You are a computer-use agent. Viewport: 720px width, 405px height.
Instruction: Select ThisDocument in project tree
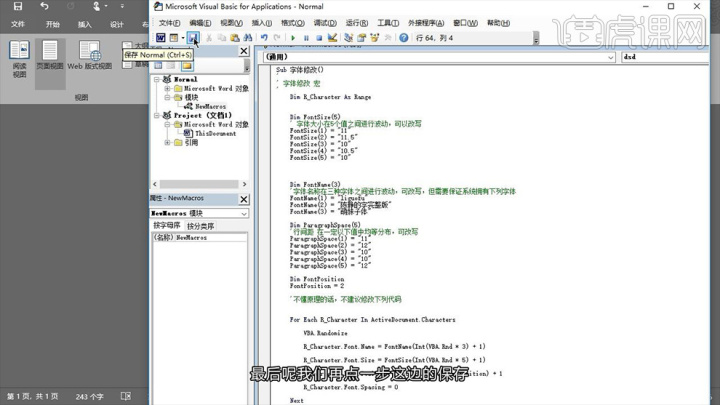coord(215,133)
